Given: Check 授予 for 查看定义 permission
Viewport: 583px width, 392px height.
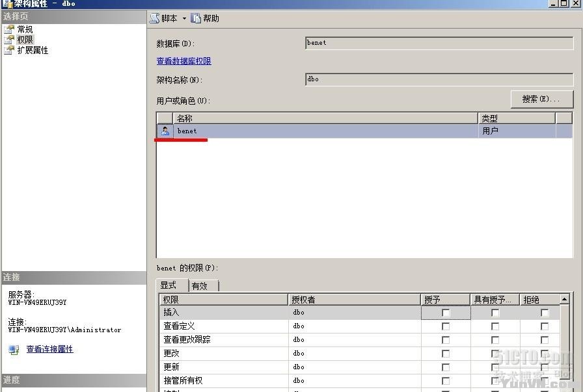Looking at the screenshot, I should click(x=446, y=326).
